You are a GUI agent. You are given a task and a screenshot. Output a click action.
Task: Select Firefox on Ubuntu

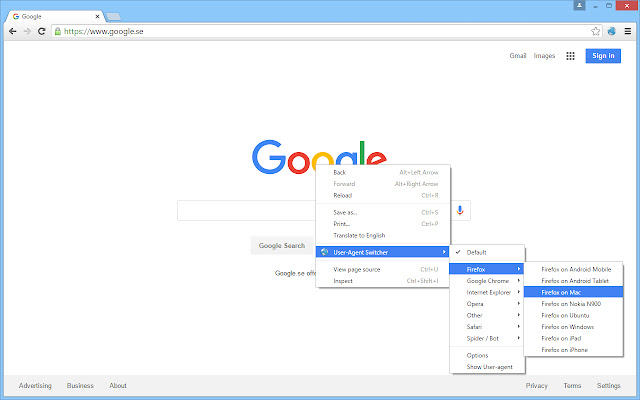[573, 315]
